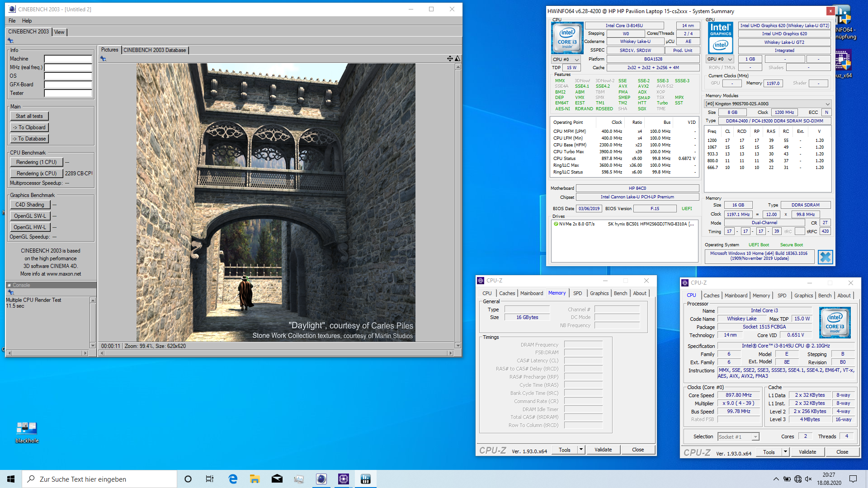
Task: Select the move/pan tool above the render
Action: [x=450, y=58]
